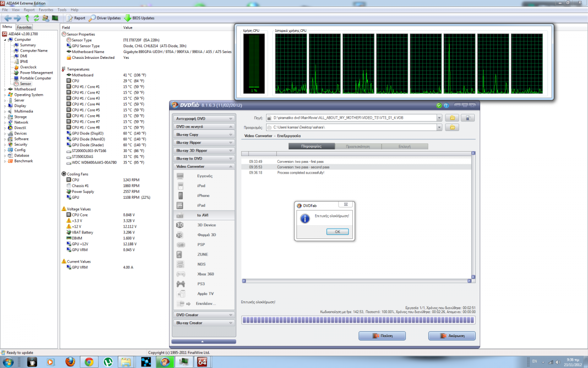Select Portable Computer in the tree
Screen dimensions: 588x368
click(35, 78)
